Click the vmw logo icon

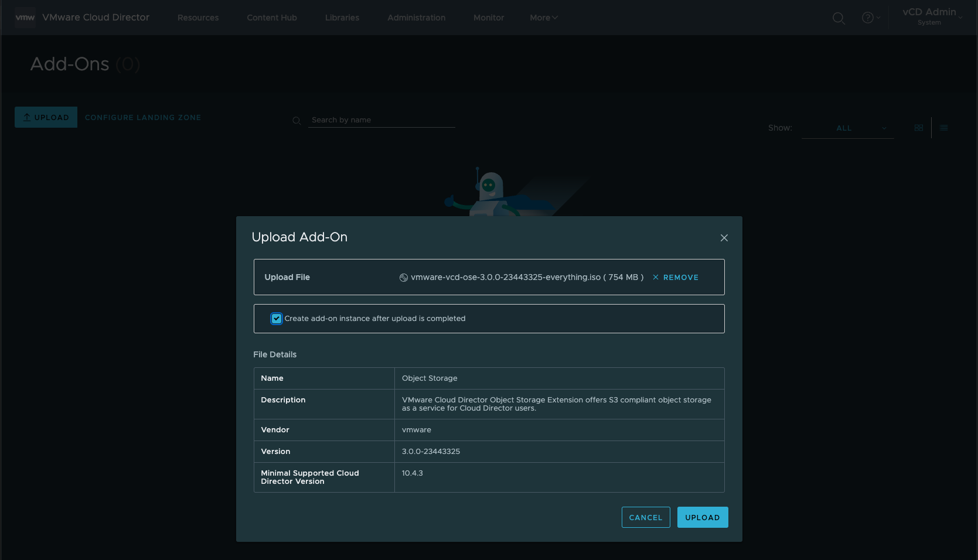point(25,18)
